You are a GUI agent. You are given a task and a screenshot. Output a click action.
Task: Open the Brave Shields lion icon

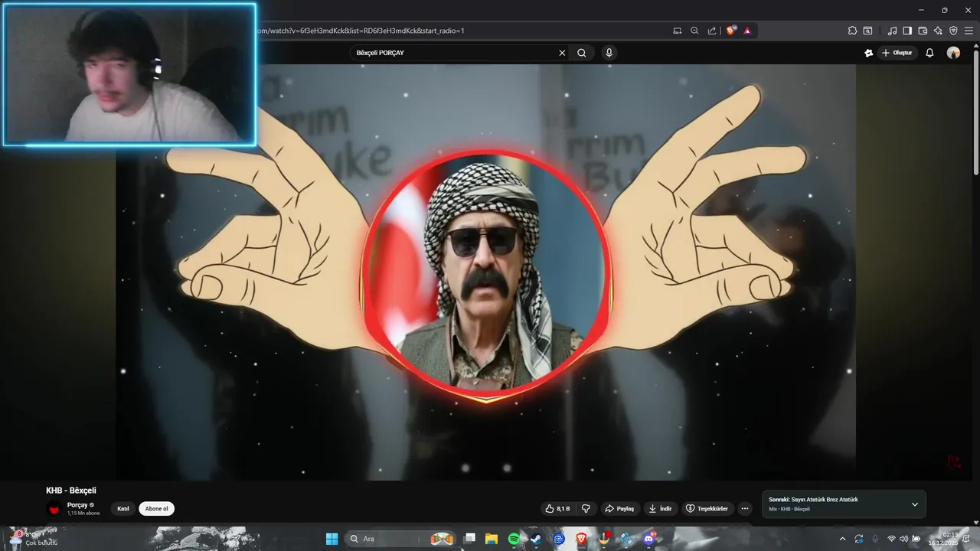(731, 31)
